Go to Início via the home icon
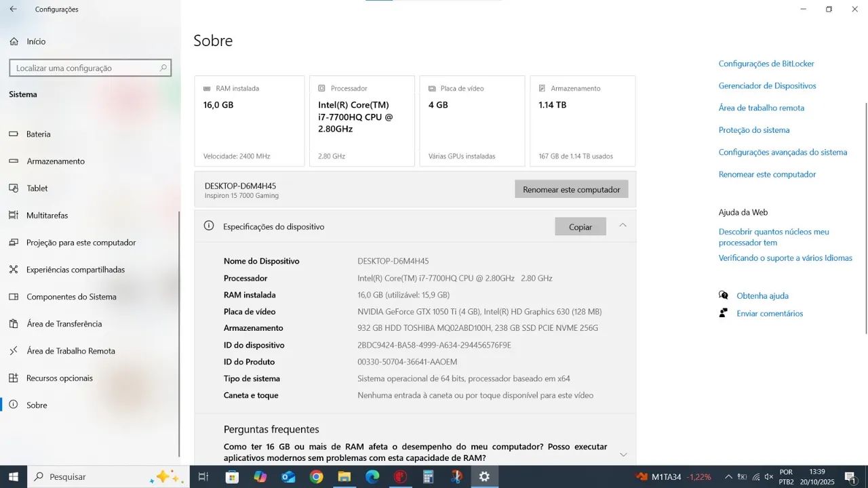Screen dimensions: 868x488 coord(14,41)
